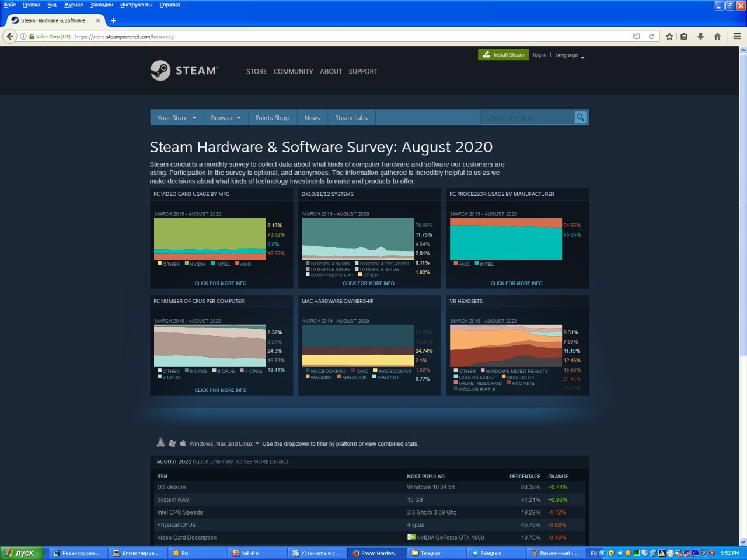
Task: Click the browser back arrow button
Action: [x=9, y=36]
